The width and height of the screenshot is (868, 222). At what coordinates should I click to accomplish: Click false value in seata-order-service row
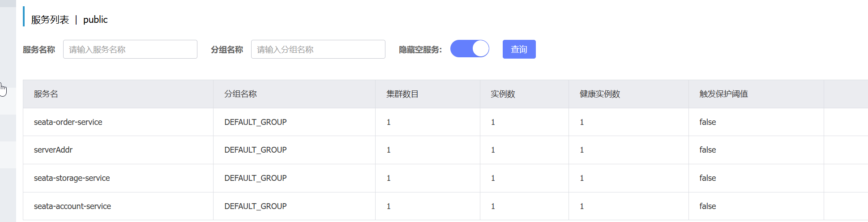pos(708,122)
